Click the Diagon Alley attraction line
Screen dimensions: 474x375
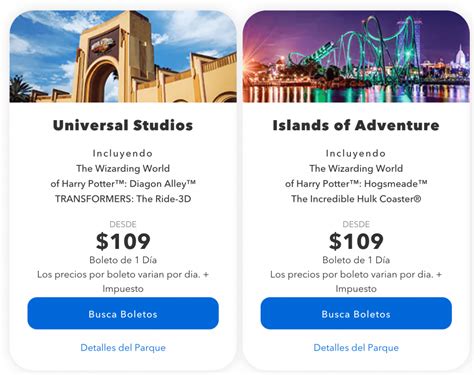[x=123, y=184]
